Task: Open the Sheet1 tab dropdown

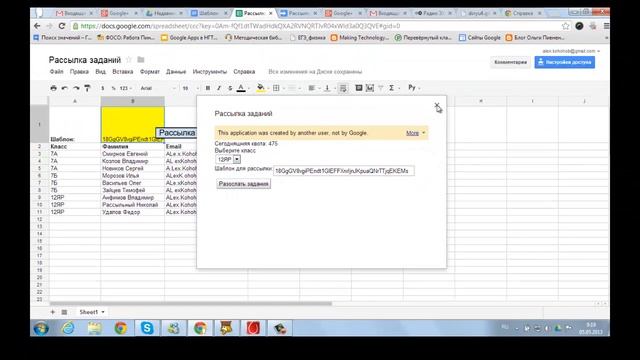Action: pos(103,312)
